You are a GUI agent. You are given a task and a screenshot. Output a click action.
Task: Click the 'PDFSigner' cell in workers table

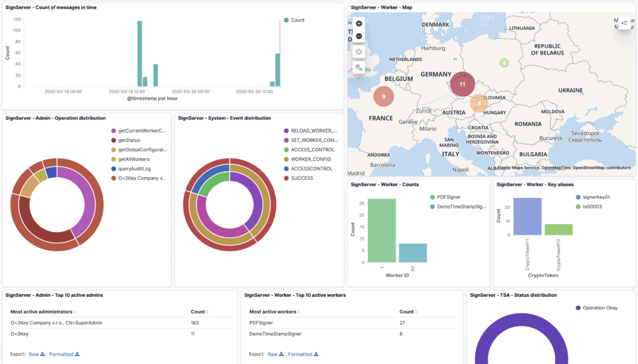click(x=261, y=323)
